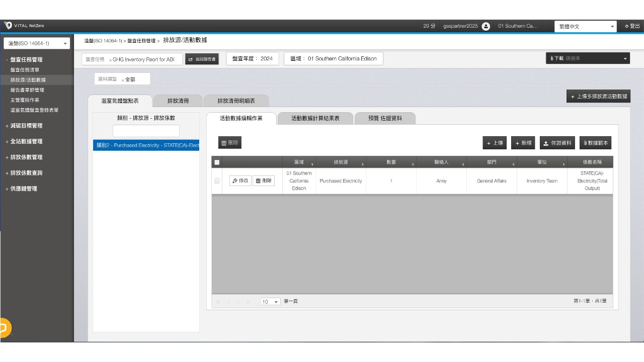Click the 盤查年度: 2024 field
Viewport: 644px width, 362px height.
click(x=253, y=59)
